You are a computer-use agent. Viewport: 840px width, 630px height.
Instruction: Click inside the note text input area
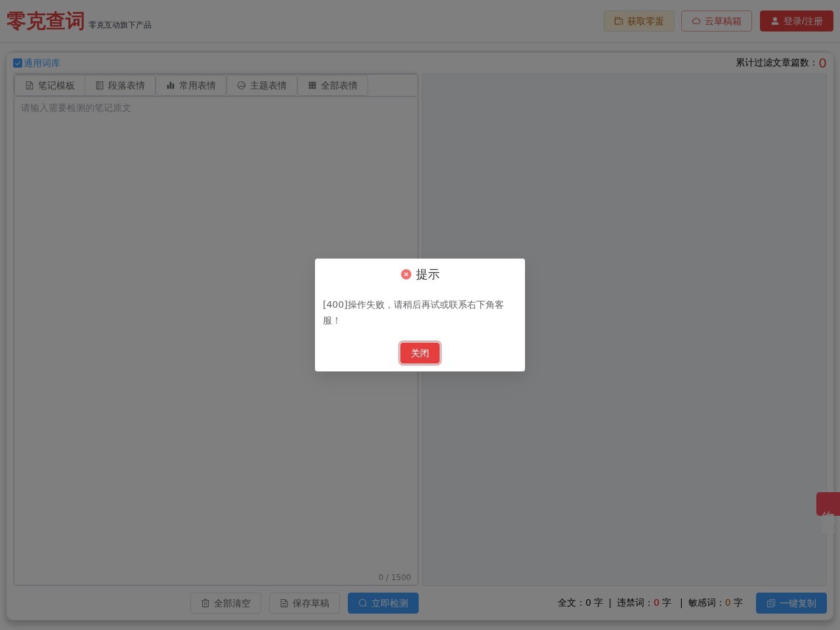[x=215, y=262]
